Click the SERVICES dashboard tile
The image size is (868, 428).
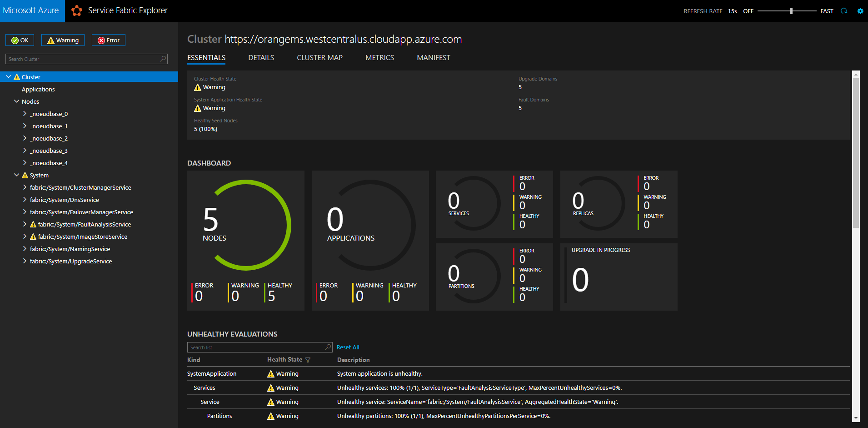point(494,204)
